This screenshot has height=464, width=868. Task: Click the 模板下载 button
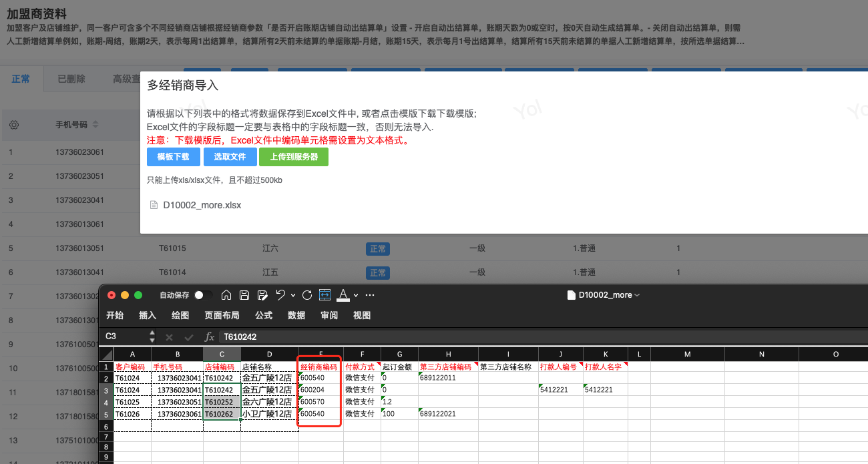[x=173, y=157]
